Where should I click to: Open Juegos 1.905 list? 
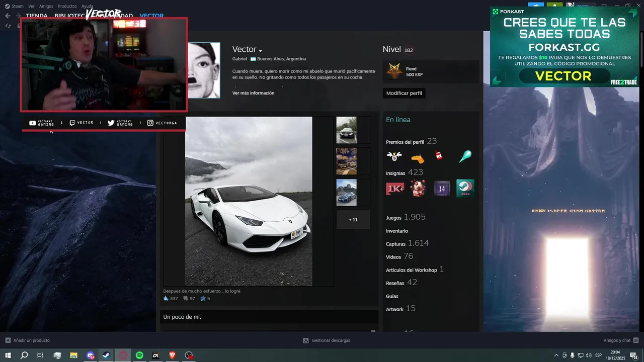[x=406, y=217]
